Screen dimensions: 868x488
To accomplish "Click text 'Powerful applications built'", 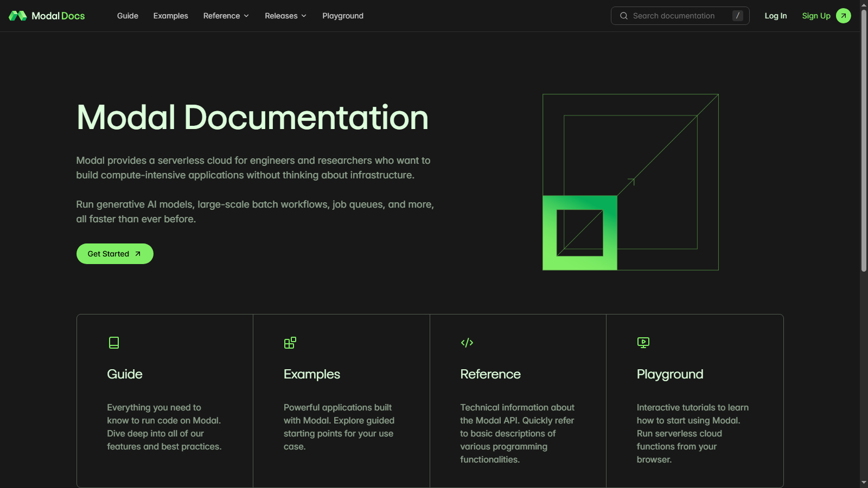I will [x=337, y=407].
